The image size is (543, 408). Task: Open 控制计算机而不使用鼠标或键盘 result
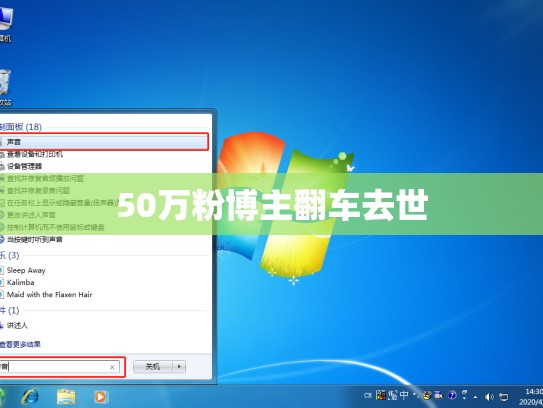coord(55,227)
